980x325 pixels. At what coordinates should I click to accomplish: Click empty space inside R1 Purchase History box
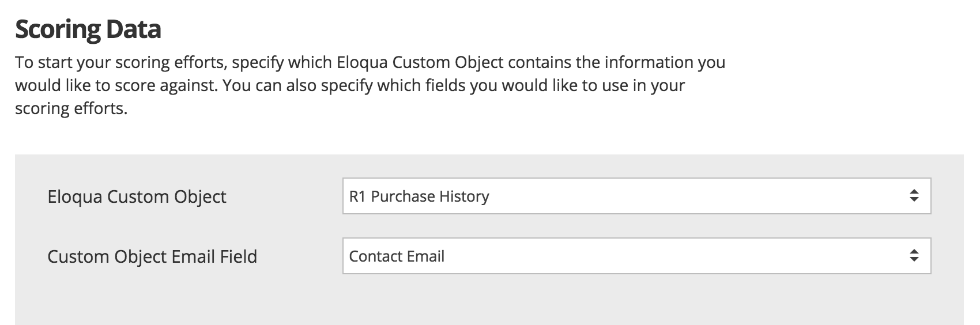coord(692,196)
